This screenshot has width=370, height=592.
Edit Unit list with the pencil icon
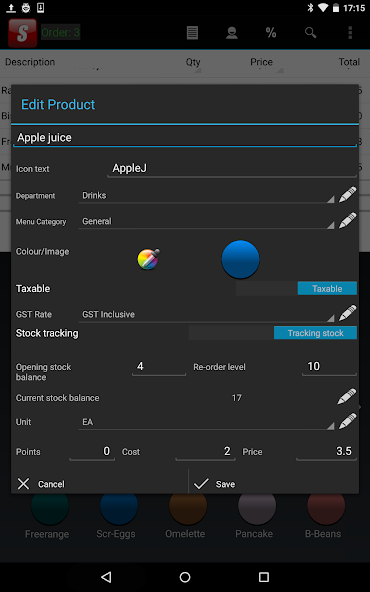click(347, 421)
